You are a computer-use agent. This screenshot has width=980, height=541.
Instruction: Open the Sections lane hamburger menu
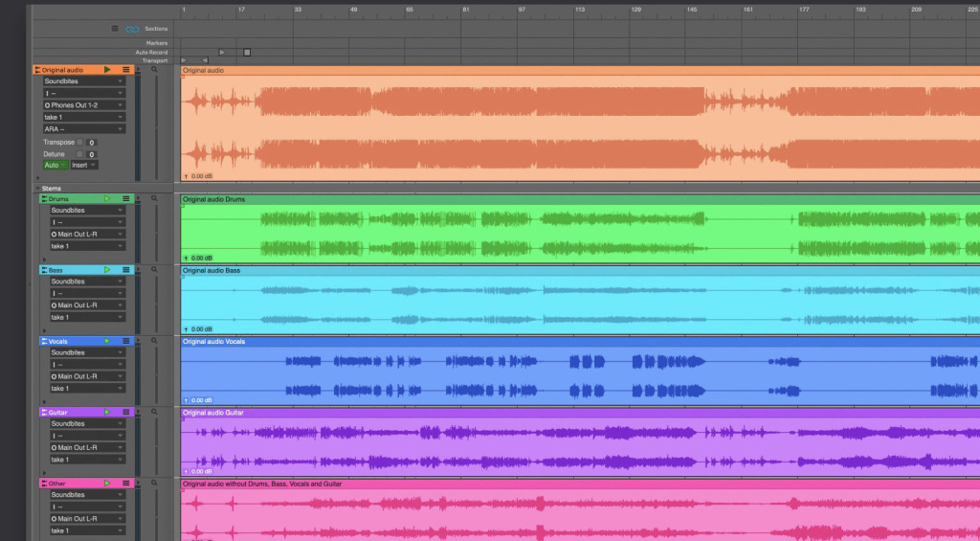(x=115, y=29)
